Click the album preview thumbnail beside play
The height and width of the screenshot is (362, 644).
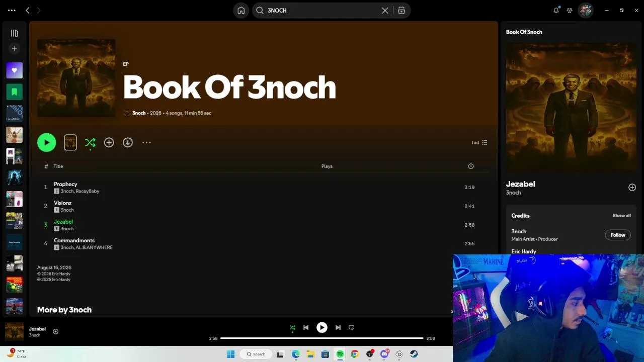[x=70, y=143]
